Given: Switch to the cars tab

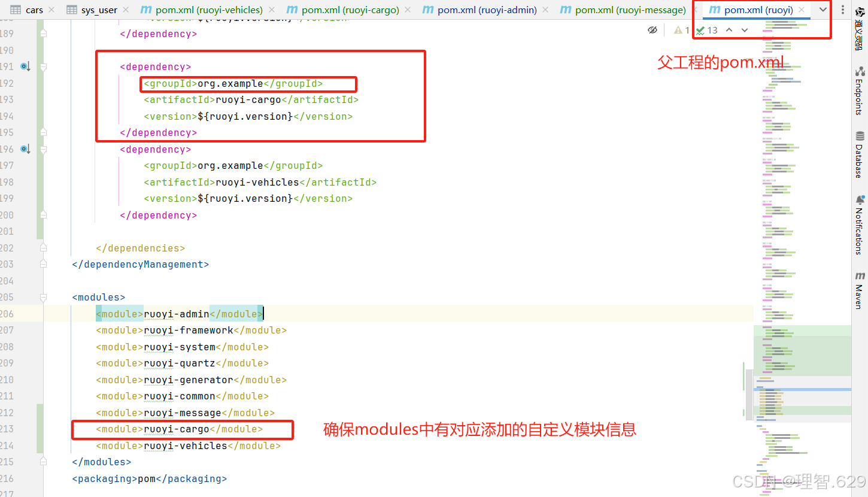Looking at the screenshot, I should (x=33, y=10).
